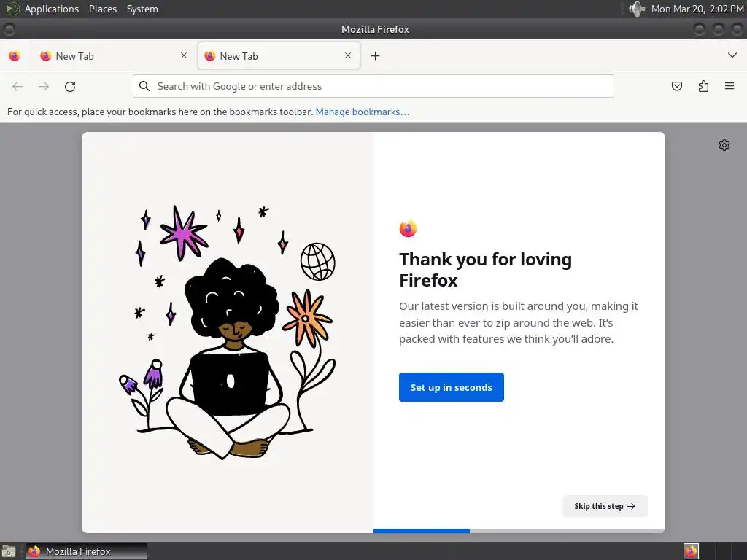Click the Applications menu logo icon

[x=12, y=9]
